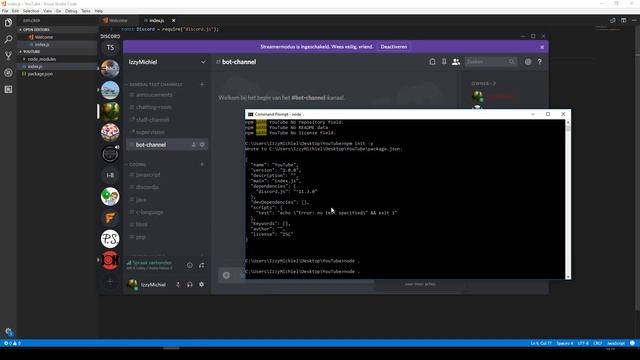Click the voice connection info icon
The height and width of the screenshot is (360, 640).
pyautogui.click(x=190, y=265)
